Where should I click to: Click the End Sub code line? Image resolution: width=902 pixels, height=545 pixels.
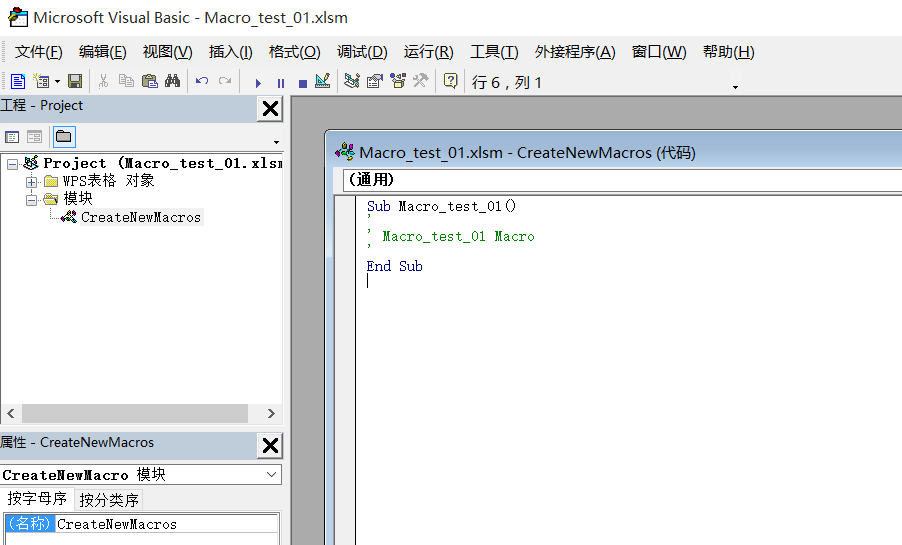coord(395,266)
